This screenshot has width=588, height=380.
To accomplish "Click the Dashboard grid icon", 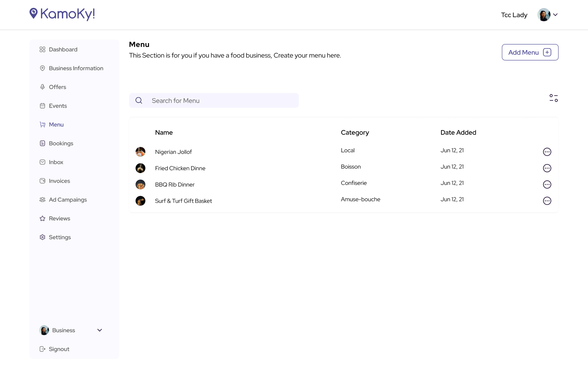I will click(42, 49).
